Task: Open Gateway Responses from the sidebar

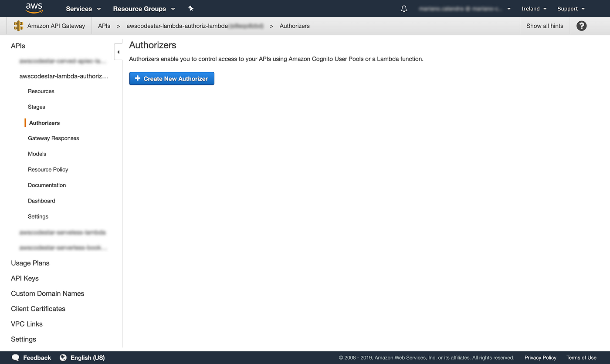Action: 53,138
